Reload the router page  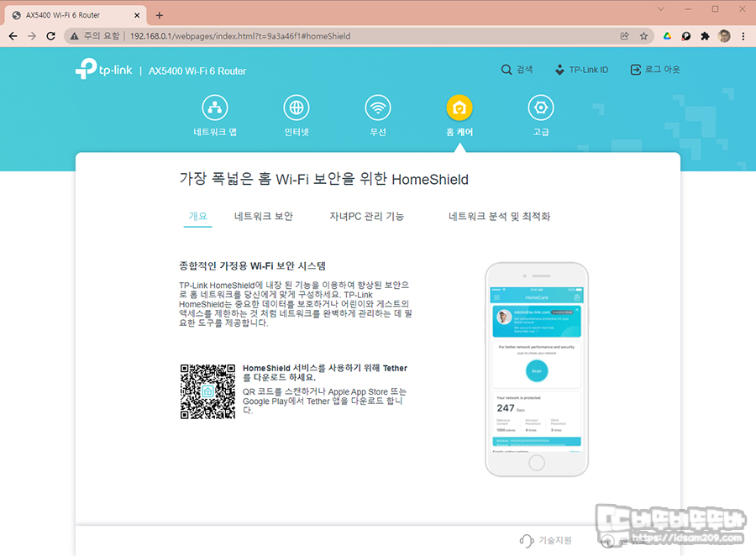coord(50,36)
